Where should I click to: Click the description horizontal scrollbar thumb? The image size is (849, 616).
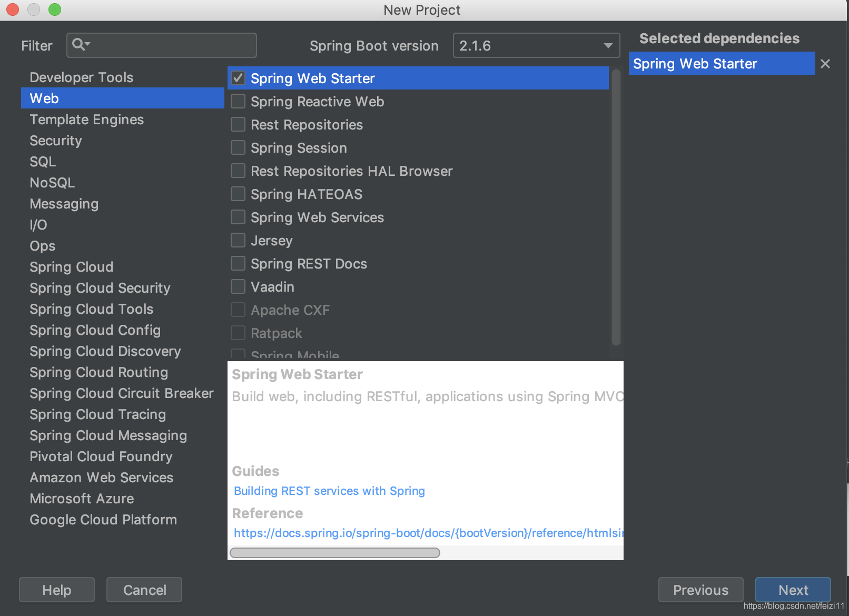pos(335,552)
